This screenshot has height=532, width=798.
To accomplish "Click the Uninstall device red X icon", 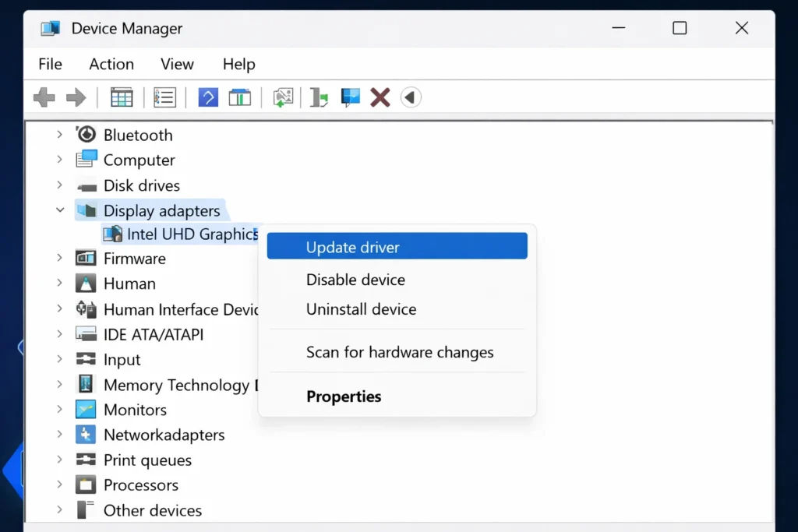I will (380, 97).
